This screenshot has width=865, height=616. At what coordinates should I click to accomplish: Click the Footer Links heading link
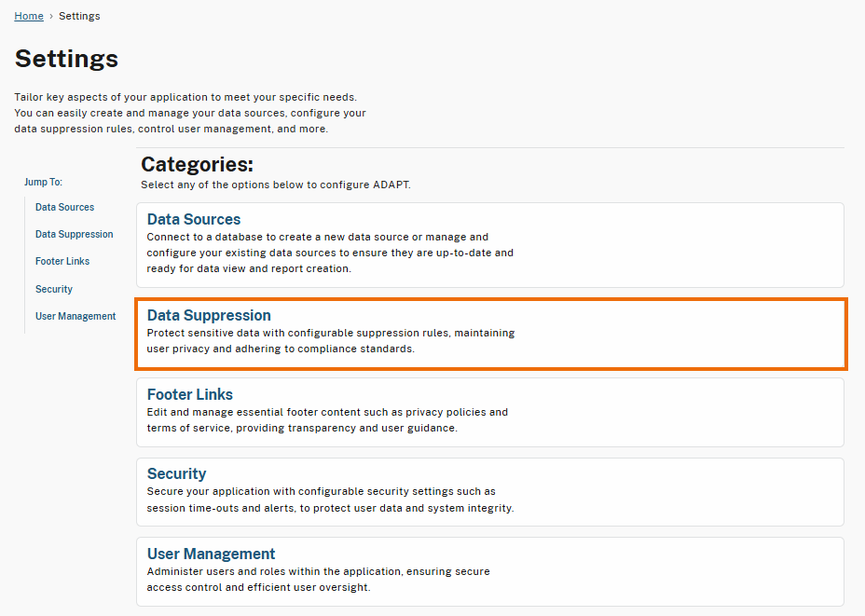[x=189, y=394]
